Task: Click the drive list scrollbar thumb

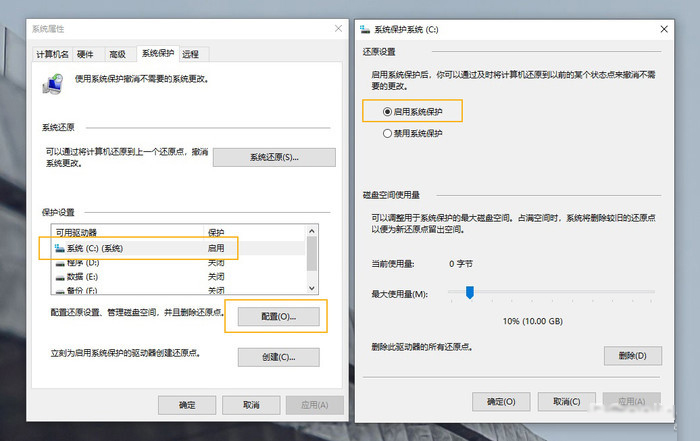Action: point(312,254)
